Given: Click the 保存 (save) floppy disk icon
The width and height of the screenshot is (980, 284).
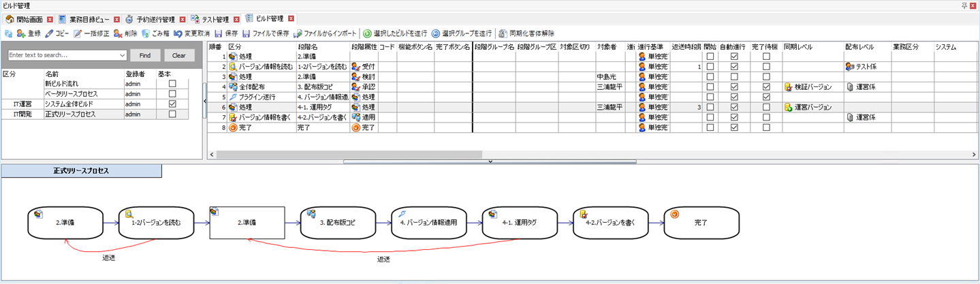Looking at the screenshot, I should 219,33.
